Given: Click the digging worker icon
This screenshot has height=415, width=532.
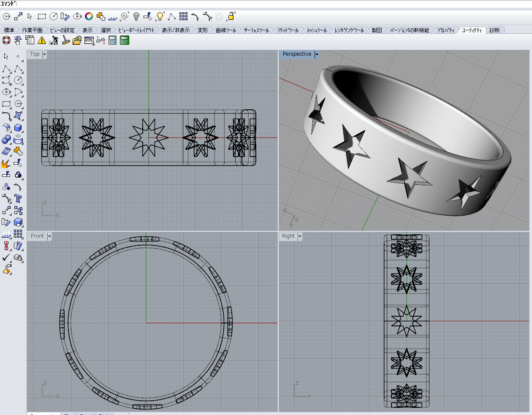Looking at the screenshot, I should 54,40.
